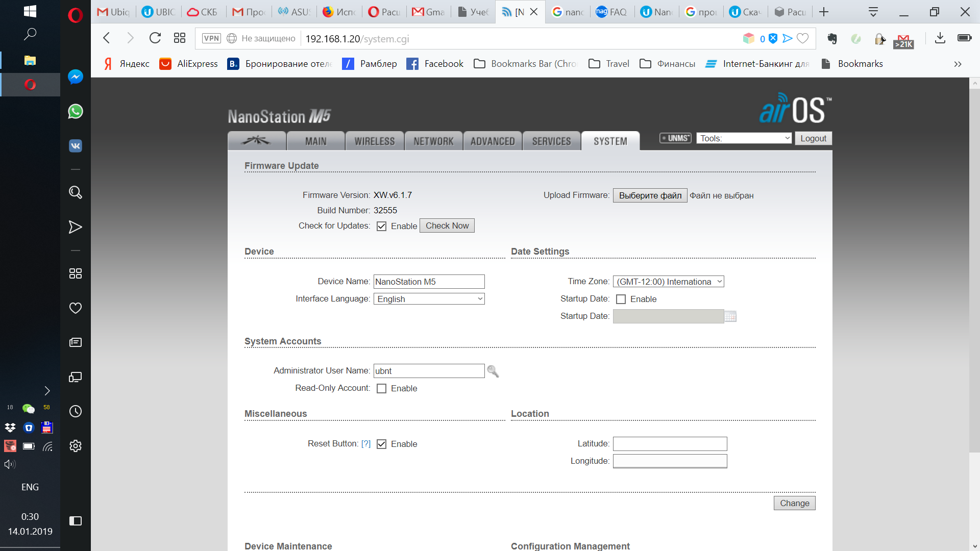Image resolution: width=980 pixels, height=551 pixels.
Task: Toggle sidebar panel at bottom
Action: (x=76, y=521)
